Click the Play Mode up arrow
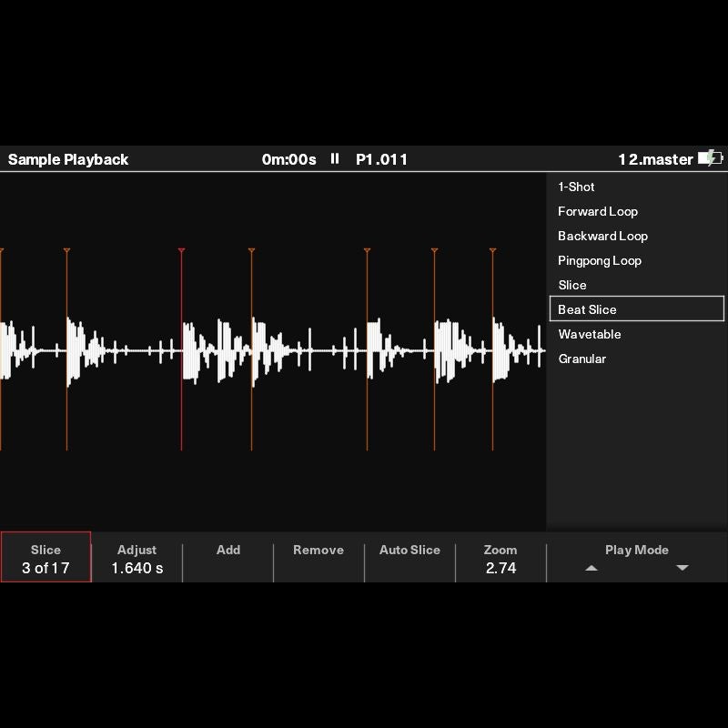Viewport: 728px width, 728px height. (591, 568)
